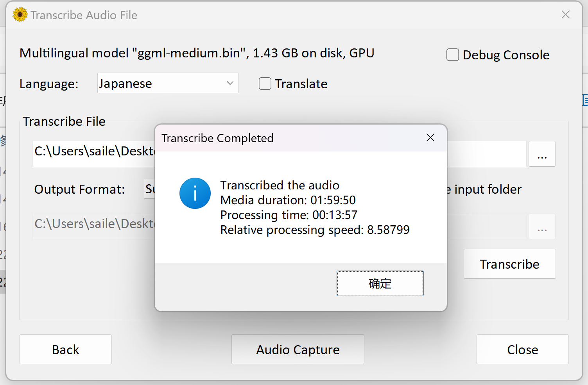588x385 pixels.
Task: Open the Audio Capture screen
Action: (298, 349)
